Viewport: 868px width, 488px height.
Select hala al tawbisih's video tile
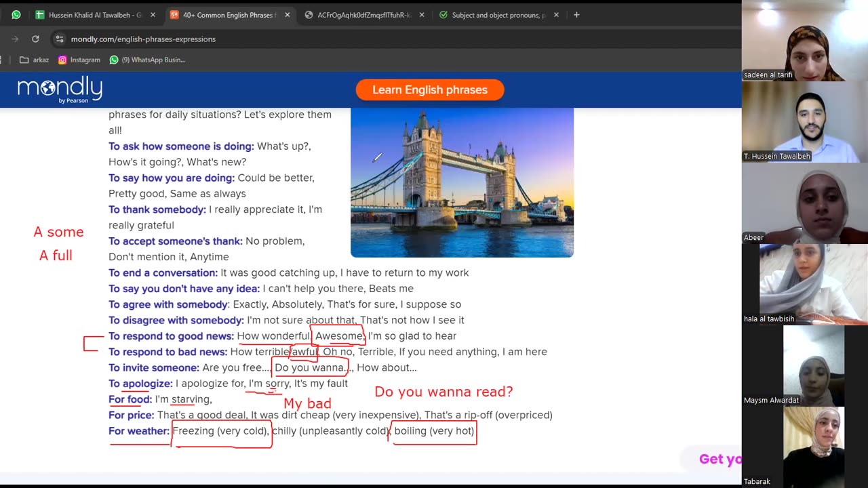805,285
